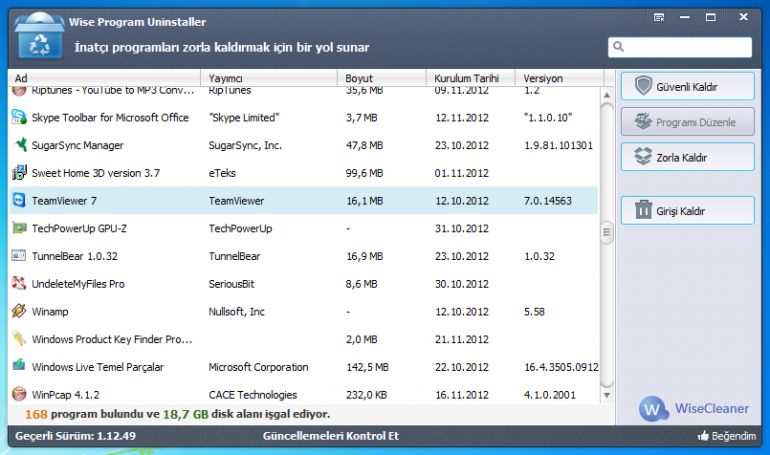Select the SugarSync Manager entry
This screenshot has width=770, height=455.
click(x=78, y=145)
